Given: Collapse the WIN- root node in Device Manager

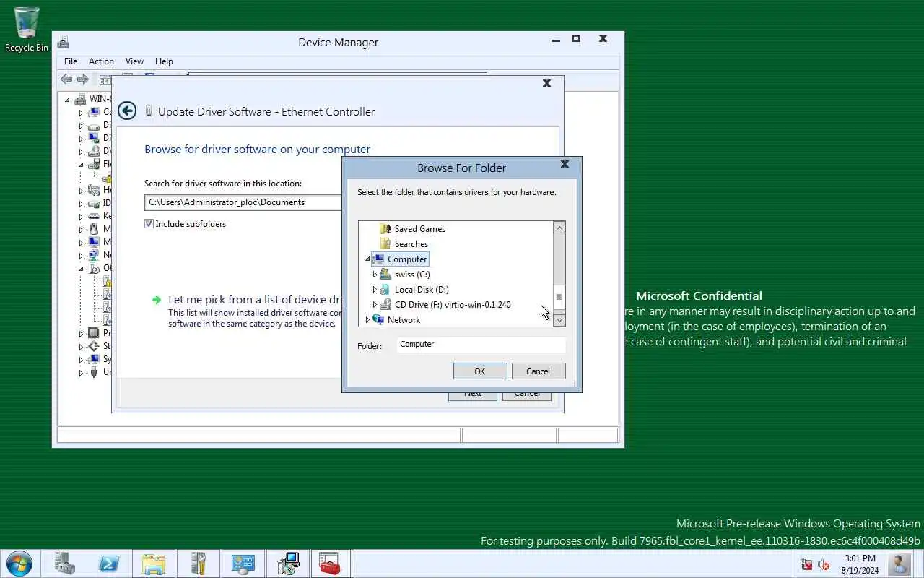Looking at the screenshot, I should [67, 100].
